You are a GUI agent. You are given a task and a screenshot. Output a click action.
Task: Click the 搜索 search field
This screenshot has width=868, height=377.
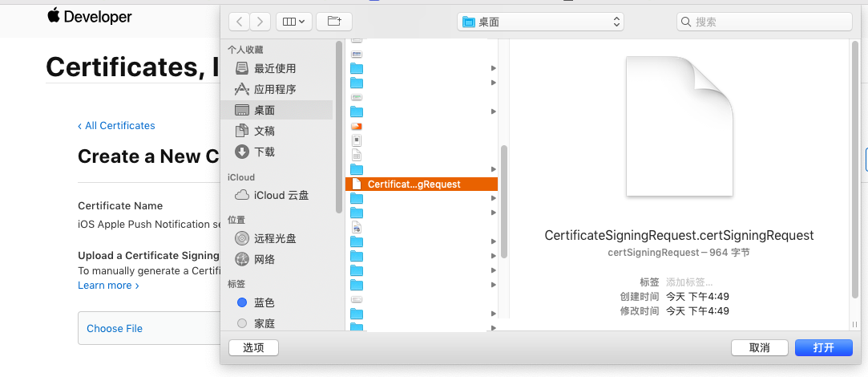[x=765, y=22]
